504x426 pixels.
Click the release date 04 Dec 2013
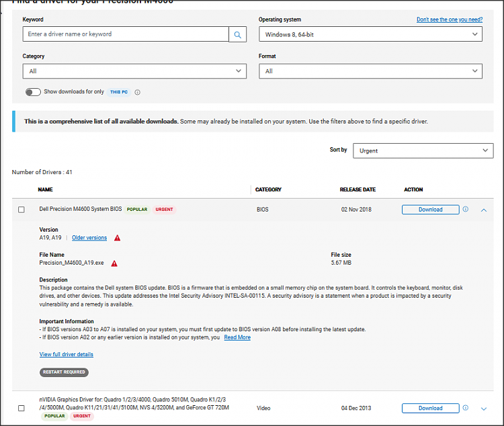point(356,408)
